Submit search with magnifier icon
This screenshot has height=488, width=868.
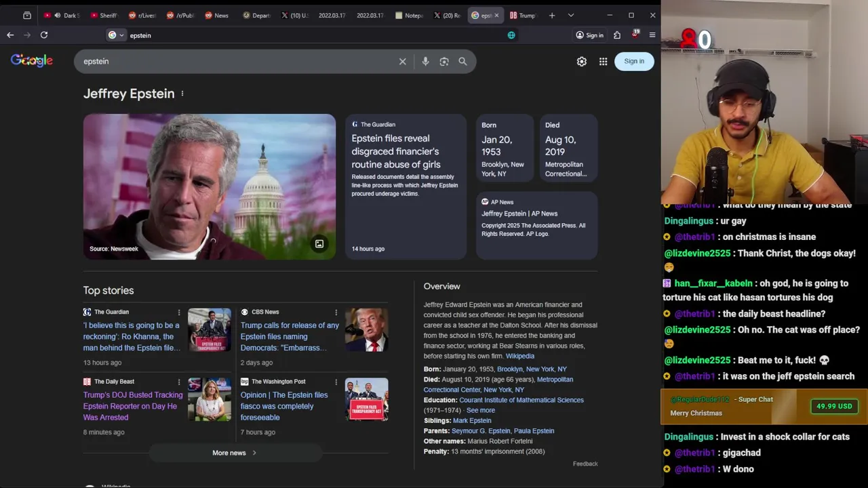click(462, 62)
